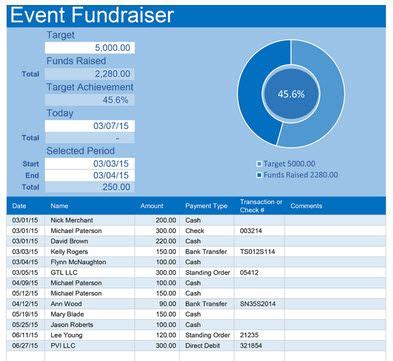Click the 45.6% donut chart center

[291, 94]
